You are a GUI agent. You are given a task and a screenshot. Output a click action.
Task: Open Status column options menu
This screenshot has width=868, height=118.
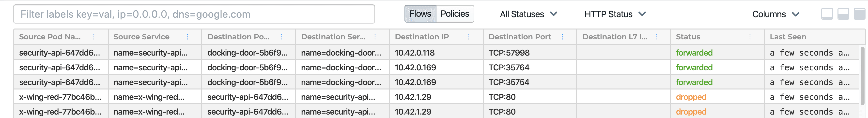pyautogui.click(x=750, y=37)
